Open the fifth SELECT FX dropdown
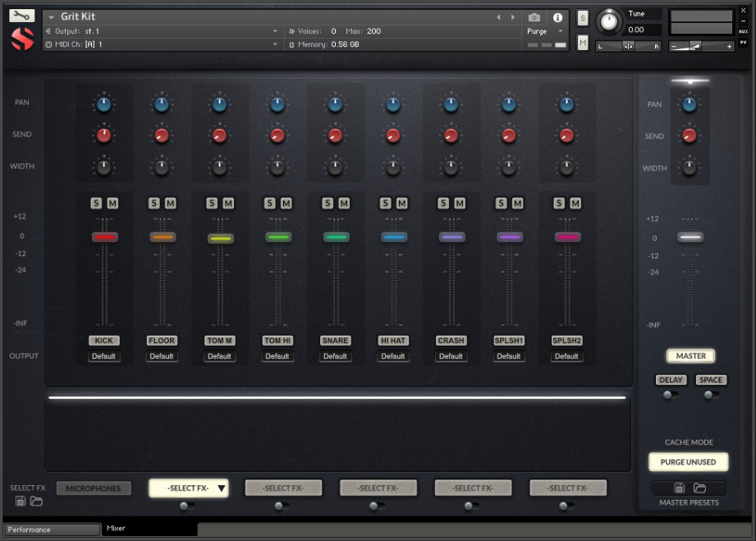The width and height of the screenshot is (756, 541). 567,488
